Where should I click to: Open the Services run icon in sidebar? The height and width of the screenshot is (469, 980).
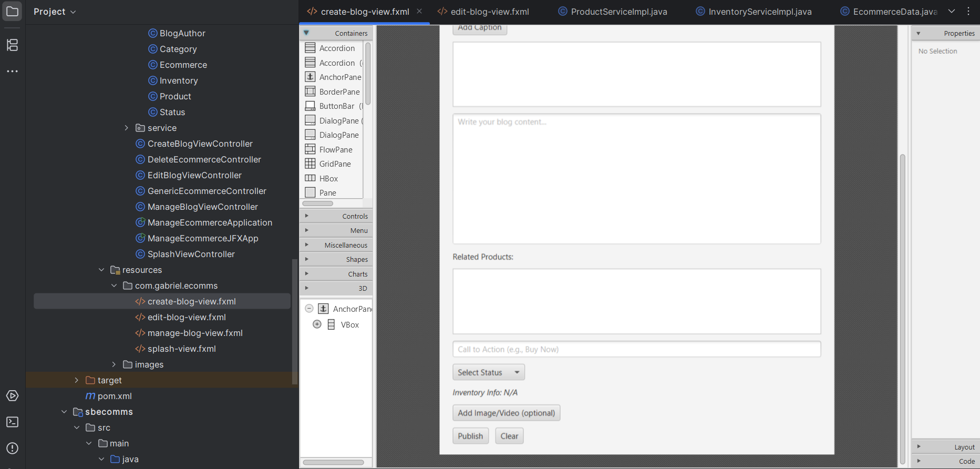(x=12, y=396)
